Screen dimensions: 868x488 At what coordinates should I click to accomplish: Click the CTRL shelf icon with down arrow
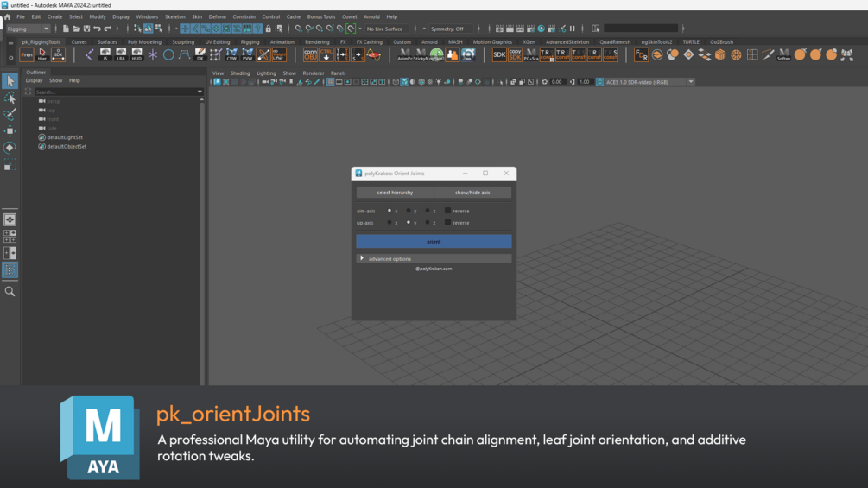[x=326, y=54]
